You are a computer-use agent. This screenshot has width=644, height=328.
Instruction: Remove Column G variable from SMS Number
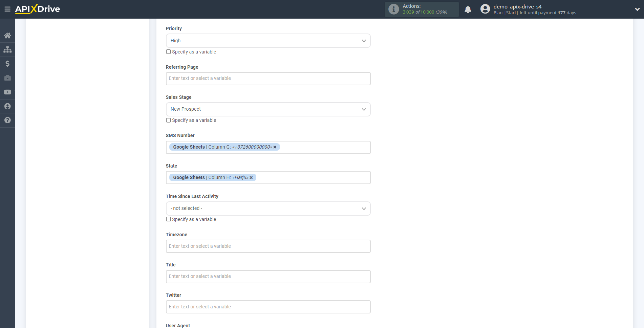pyautogui.click(x=275, y=147)
